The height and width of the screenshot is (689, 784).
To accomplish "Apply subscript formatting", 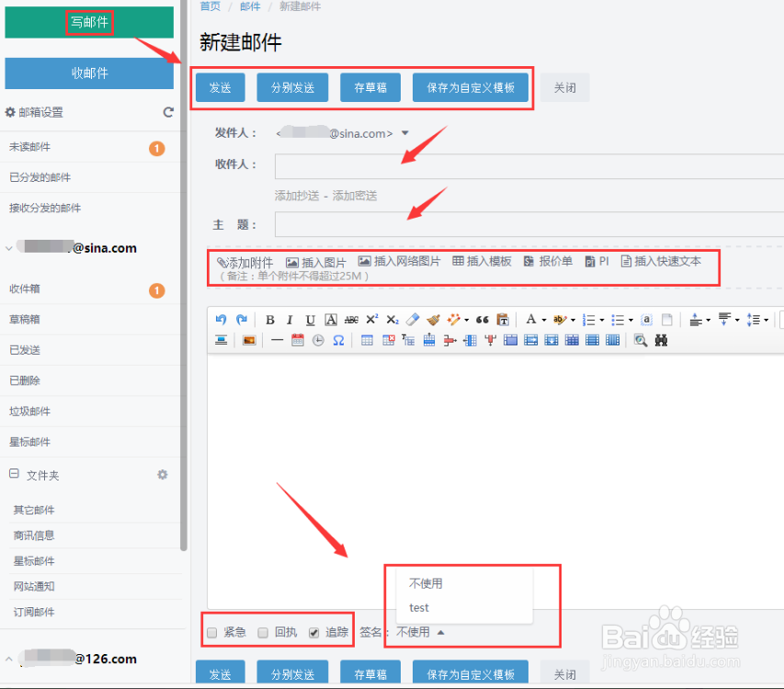I will 392,320.
